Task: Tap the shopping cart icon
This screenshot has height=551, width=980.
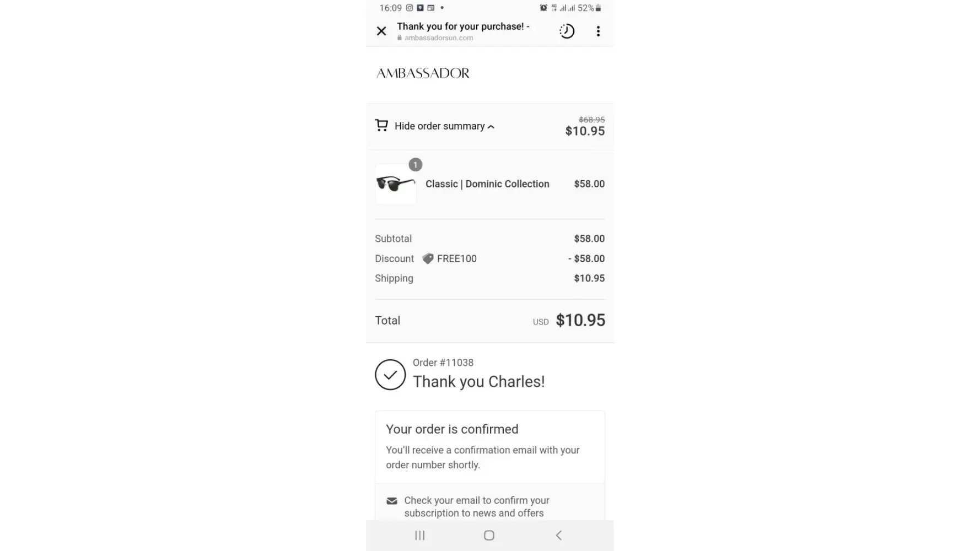Action: point(381,126)
